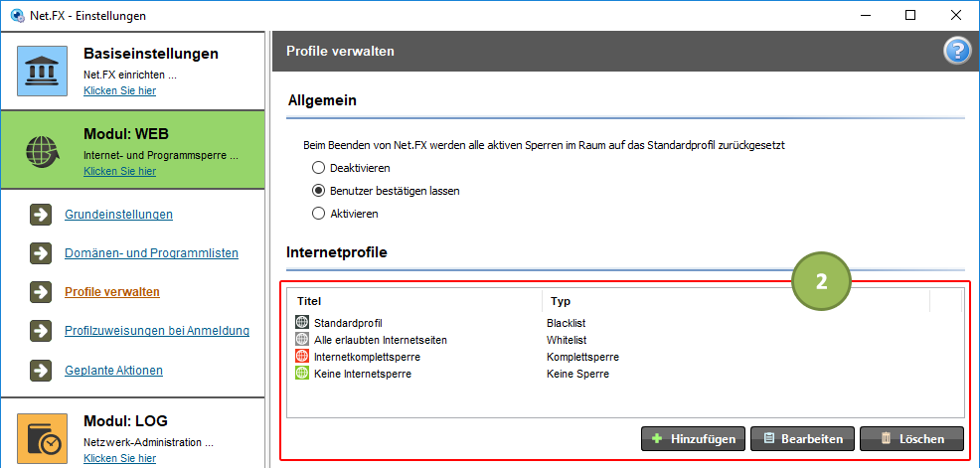Viewport: 980px width, 468px height.
Task: Click 'Klicken Sie hier' under Basiseinstellungen
Action: click(120, 90)
